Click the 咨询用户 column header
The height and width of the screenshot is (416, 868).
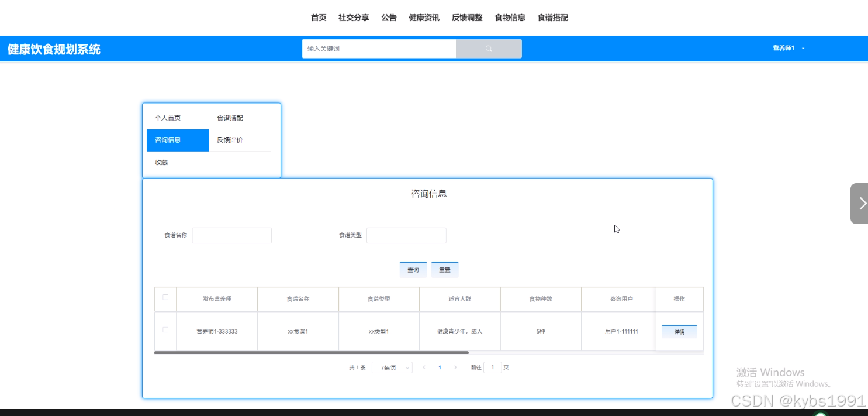[x=621, y=299]
